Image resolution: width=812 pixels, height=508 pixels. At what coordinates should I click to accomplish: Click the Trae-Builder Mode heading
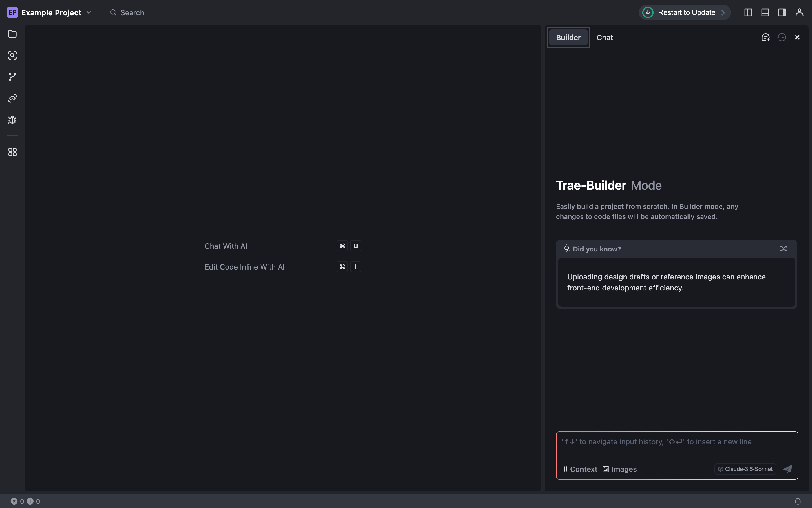point(609,185)
